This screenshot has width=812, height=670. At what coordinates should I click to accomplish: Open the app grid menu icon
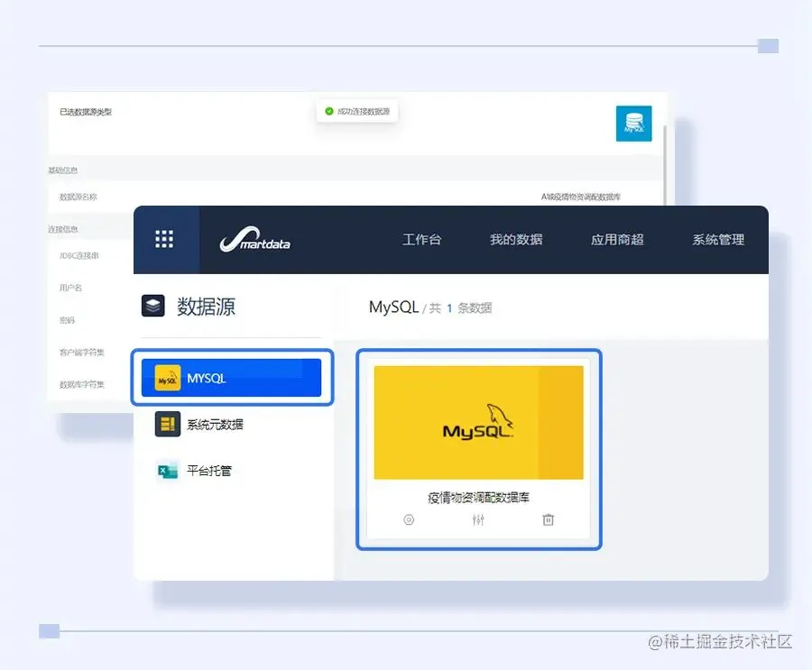coord(164,239)
